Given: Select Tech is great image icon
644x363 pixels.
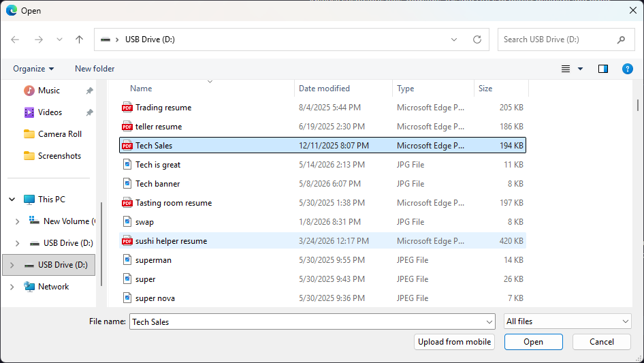Looking at the screenshot, I should pos(127,164).
